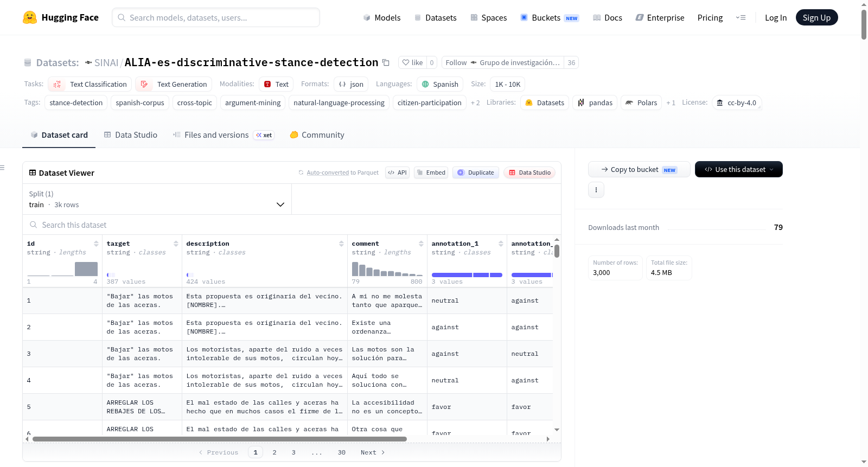Open the Spaces menu item
Viewport: 868px width, 467px height.
(488, 17)
